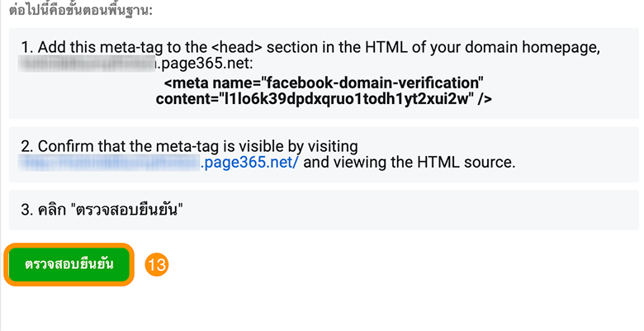
Task: Click the "section in the HTML" text
Action: point(338,48)
